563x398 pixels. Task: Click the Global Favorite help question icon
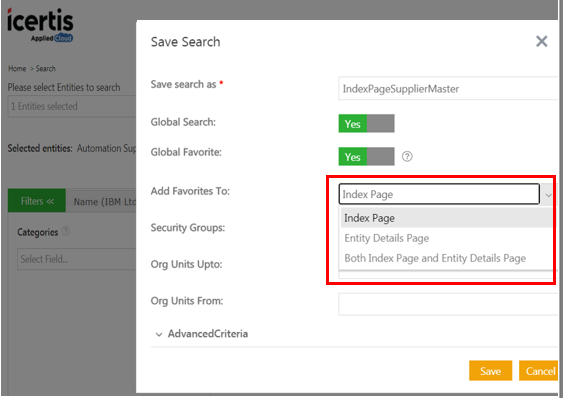tap(407, 157)
